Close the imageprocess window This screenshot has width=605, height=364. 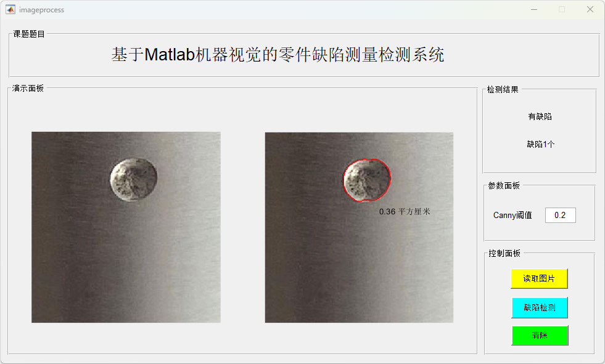(x=590, y=10)
